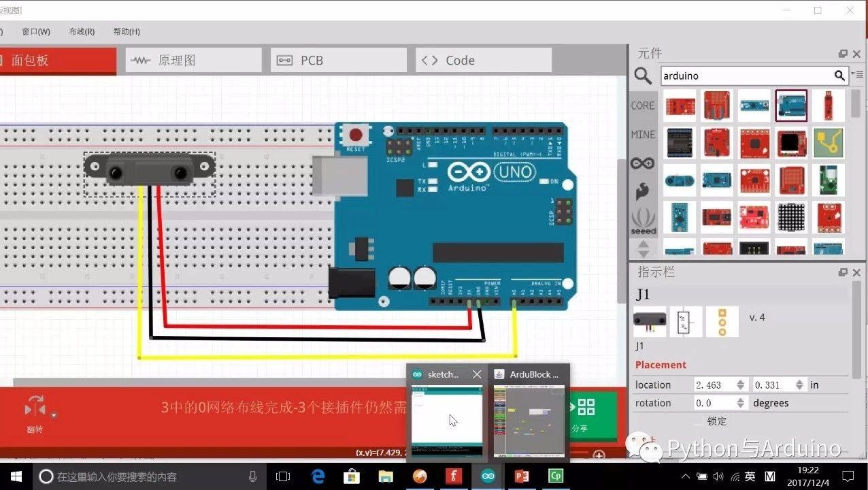Open the Fritzing taskbar icon
The width and height of the screenshot is (868, 490).
click(x=454, y=476)
